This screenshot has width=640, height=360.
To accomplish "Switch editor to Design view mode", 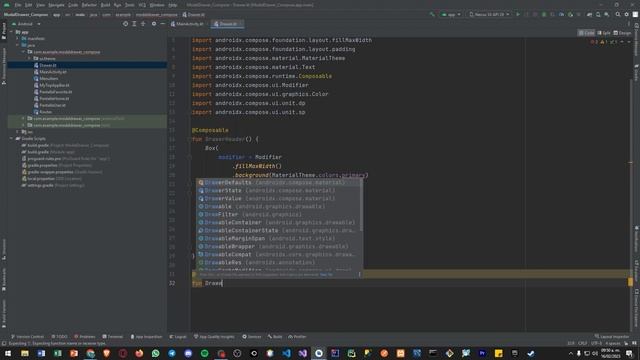I will tap(622, 33).
